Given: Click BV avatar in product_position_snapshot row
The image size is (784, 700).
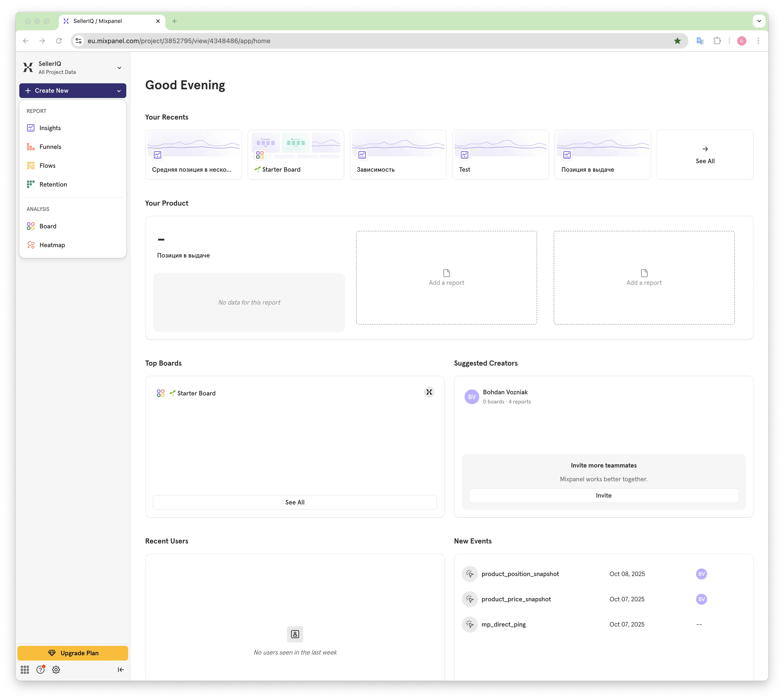Looking at the screenshot, I should click(x=701, y=574).
